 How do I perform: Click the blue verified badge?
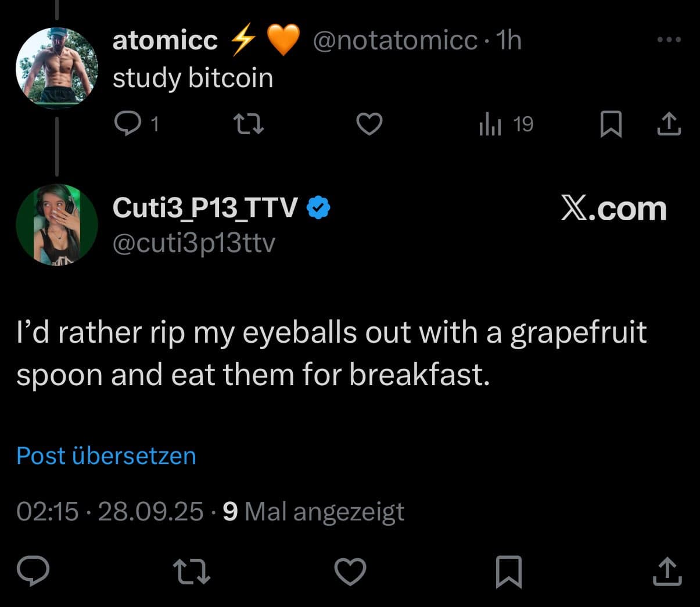pyautogui.click(x=318, y=207)
